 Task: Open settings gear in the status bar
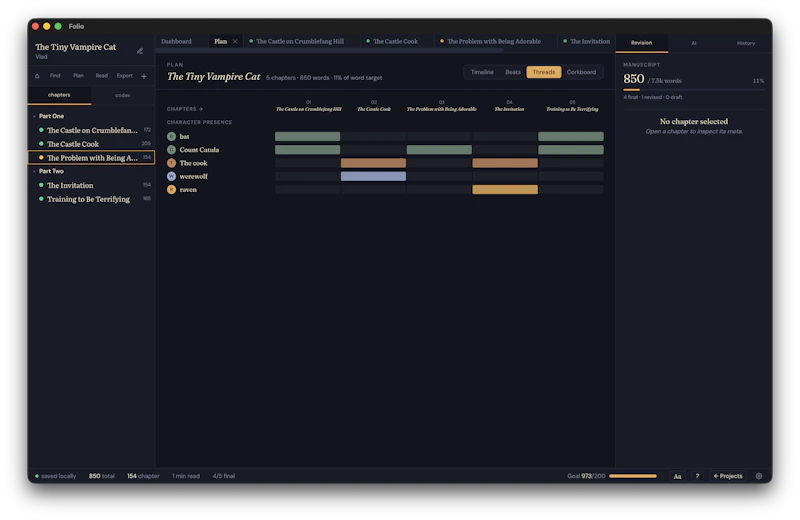[x=759, y=476]
